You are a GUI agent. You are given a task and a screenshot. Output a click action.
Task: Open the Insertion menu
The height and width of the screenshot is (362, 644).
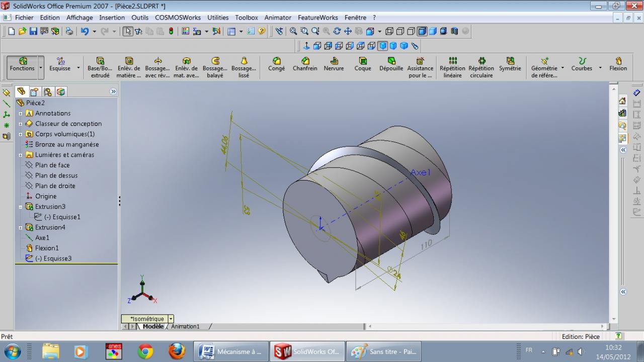[112, 18]
